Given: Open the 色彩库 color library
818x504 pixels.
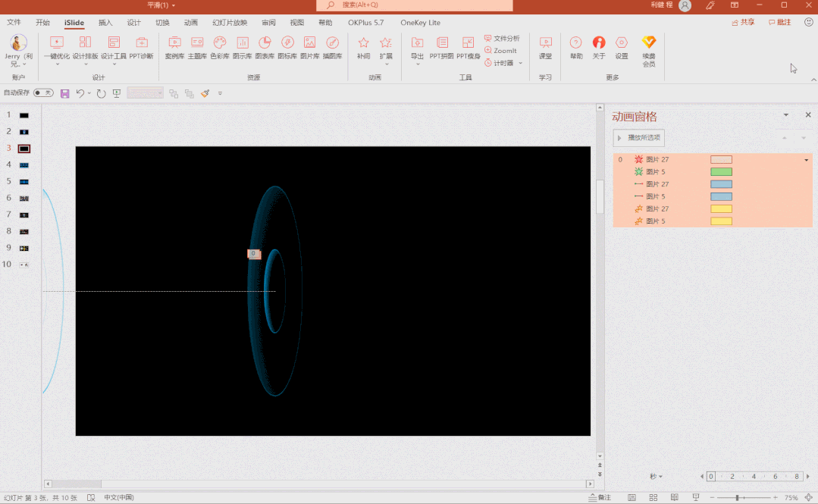Looking at the screenshot, I should (220, 48).
